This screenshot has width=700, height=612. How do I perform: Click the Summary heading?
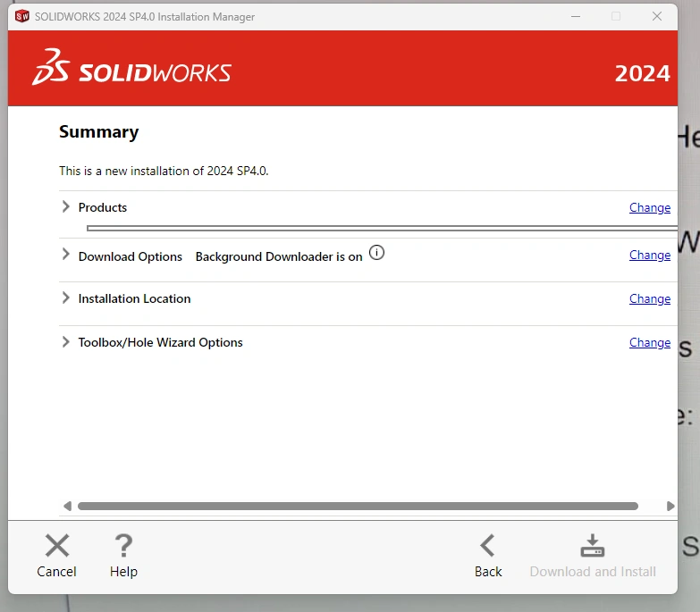tap(98, 132)
